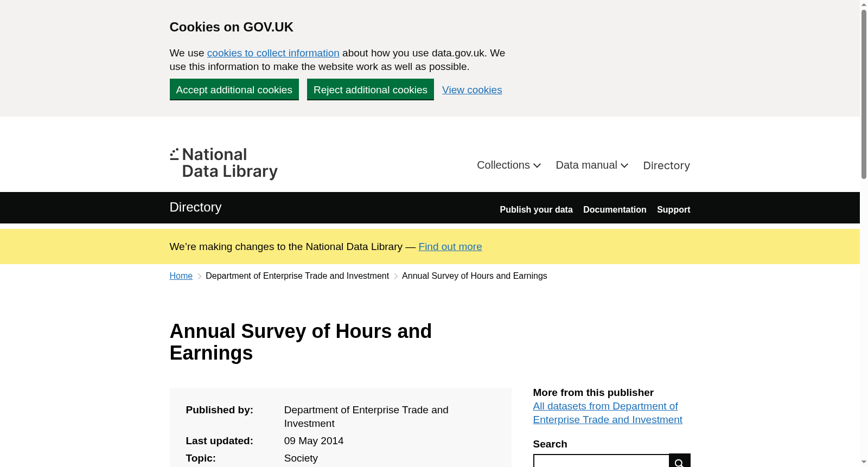Viewport: 868px width, 467px height.
Task: Click the National Data Library logo
Action: (224, 163)
